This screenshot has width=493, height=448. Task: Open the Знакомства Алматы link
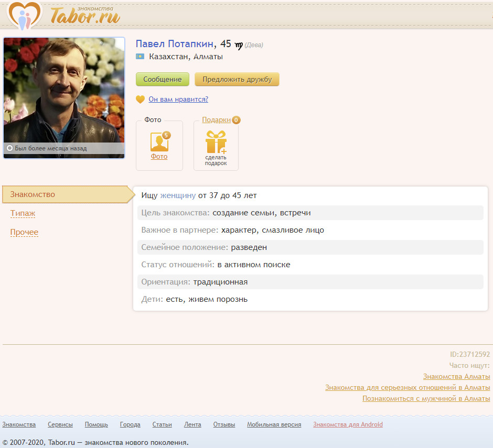(456, 376)
